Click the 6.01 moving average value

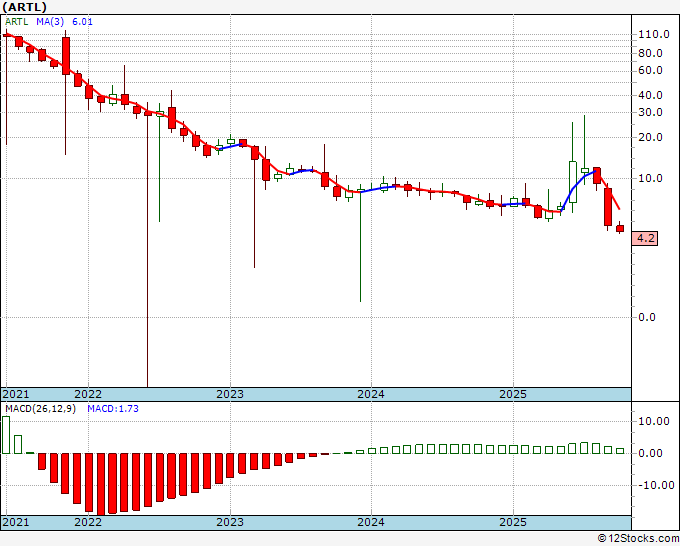click(x=82, y=22)
